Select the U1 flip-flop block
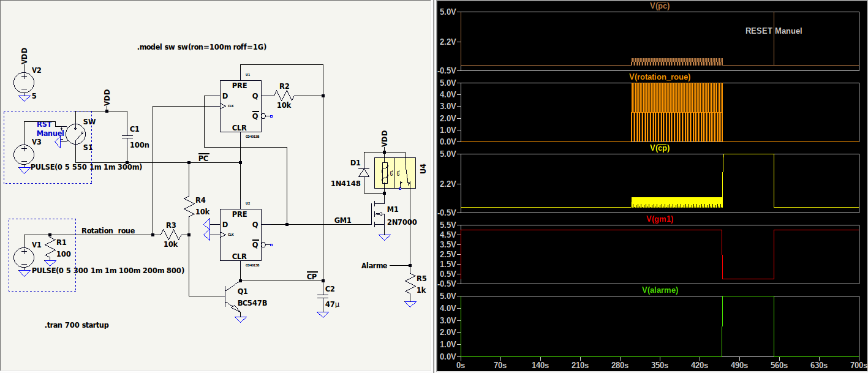868x373 pixels. (240, 106)
